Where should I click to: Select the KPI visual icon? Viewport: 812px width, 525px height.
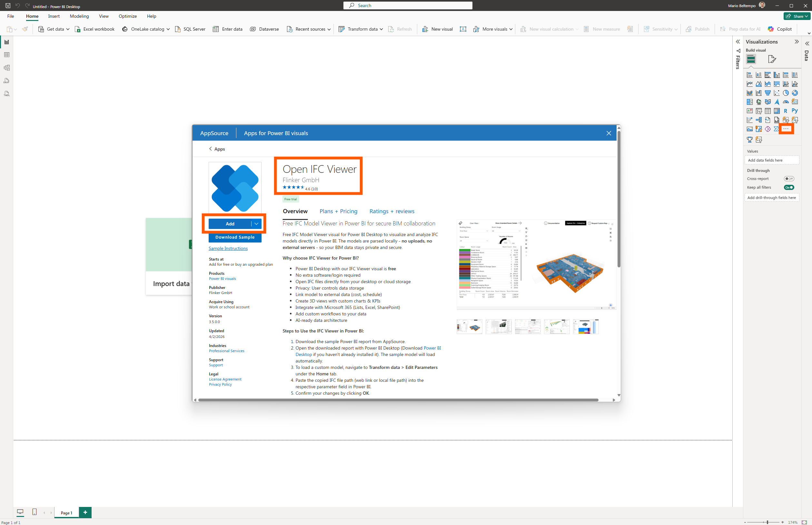(x=749, y=111)
